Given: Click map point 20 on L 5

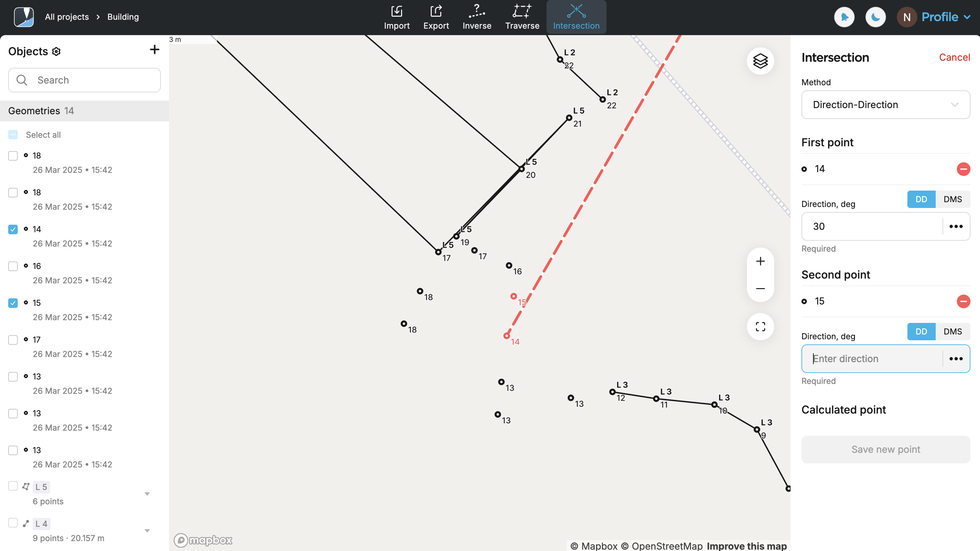Looking at the screenshot, I should pos(522,169).
